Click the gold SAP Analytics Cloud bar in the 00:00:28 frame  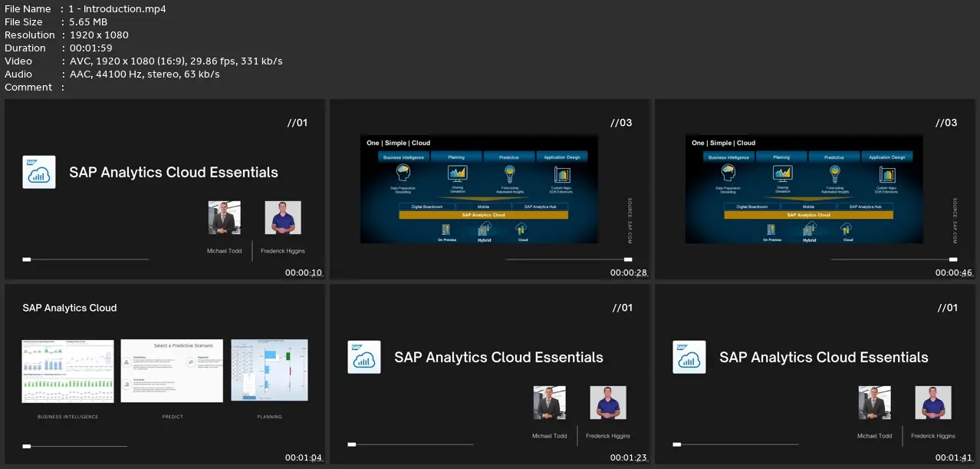click(484, 215)
